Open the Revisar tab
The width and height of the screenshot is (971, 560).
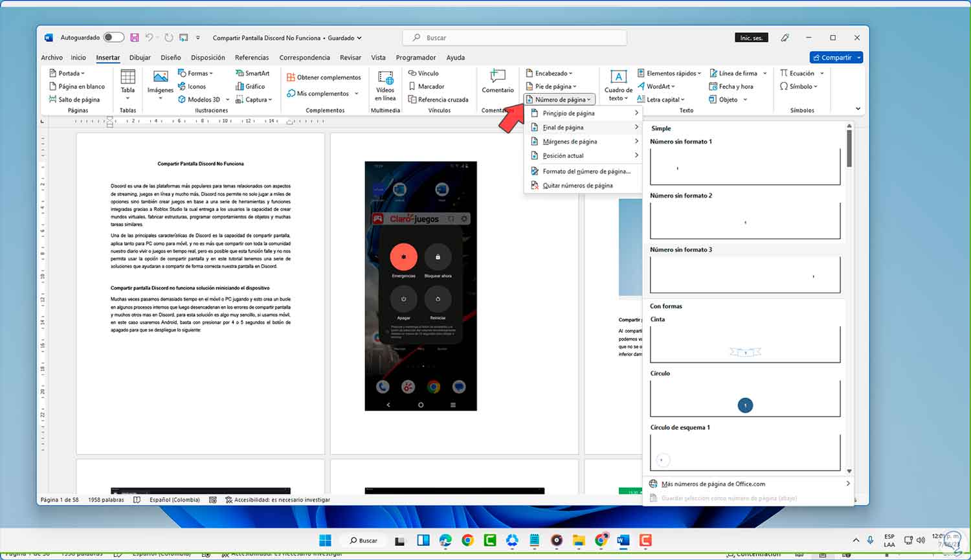click(351, 58)
